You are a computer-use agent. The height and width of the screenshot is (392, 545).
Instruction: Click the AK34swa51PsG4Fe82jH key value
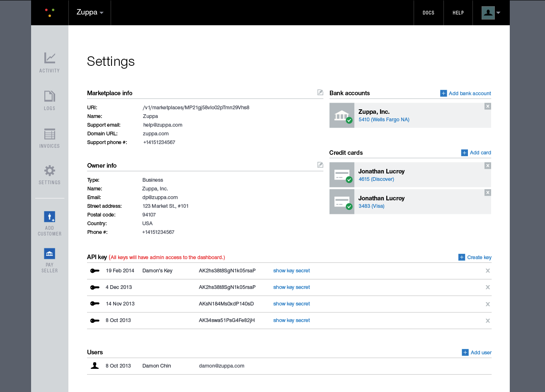227,320
